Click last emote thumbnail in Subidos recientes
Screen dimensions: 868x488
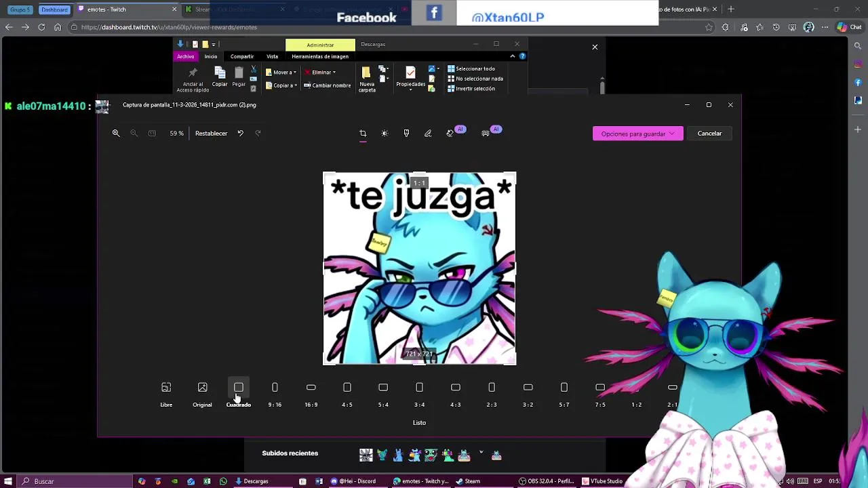click(x=496, y=455)
